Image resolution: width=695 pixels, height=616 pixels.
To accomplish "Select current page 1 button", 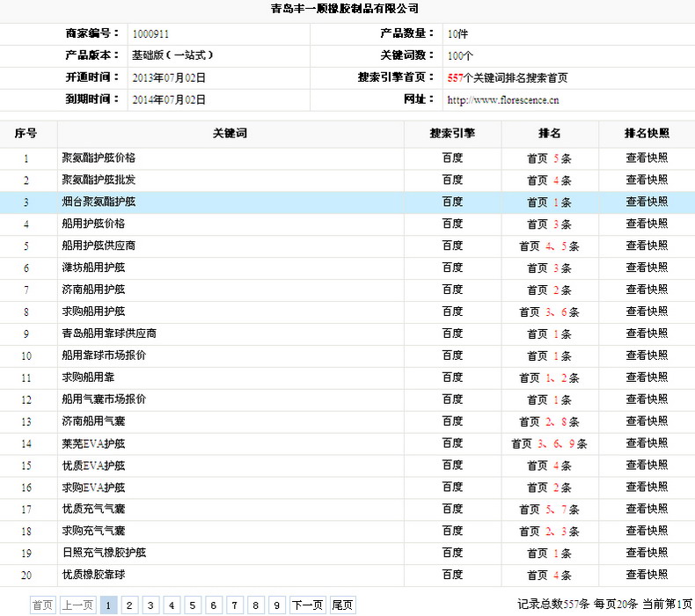I will coord(108,605).
